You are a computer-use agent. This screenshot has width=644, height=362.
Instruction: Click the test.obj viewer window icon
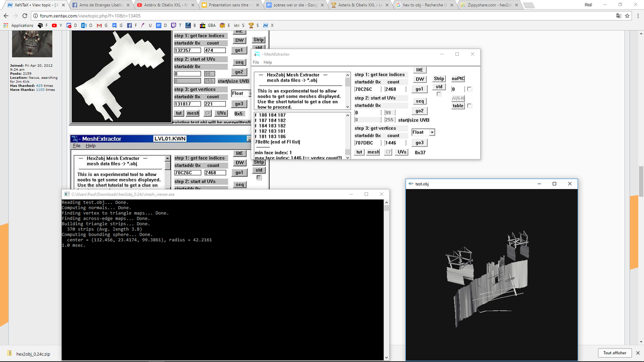point(411,184)
